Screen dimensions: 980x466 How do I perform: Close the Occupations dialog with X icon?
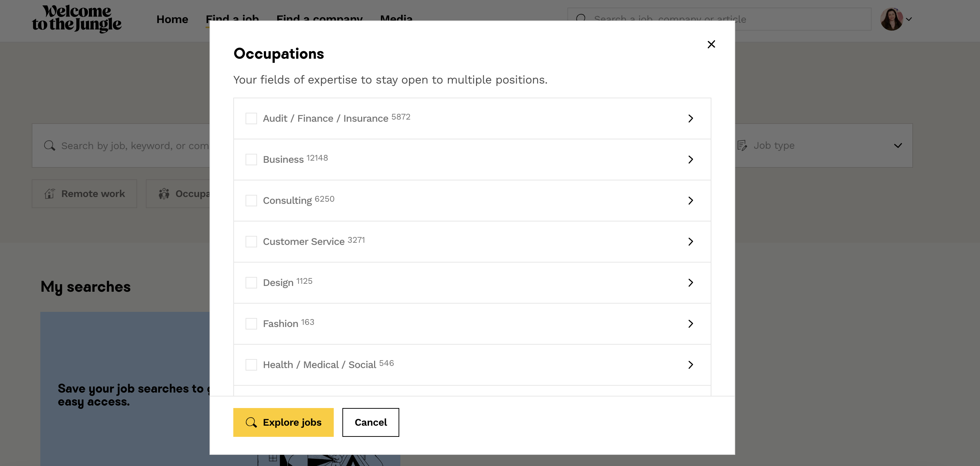click(x=711, y=45)
